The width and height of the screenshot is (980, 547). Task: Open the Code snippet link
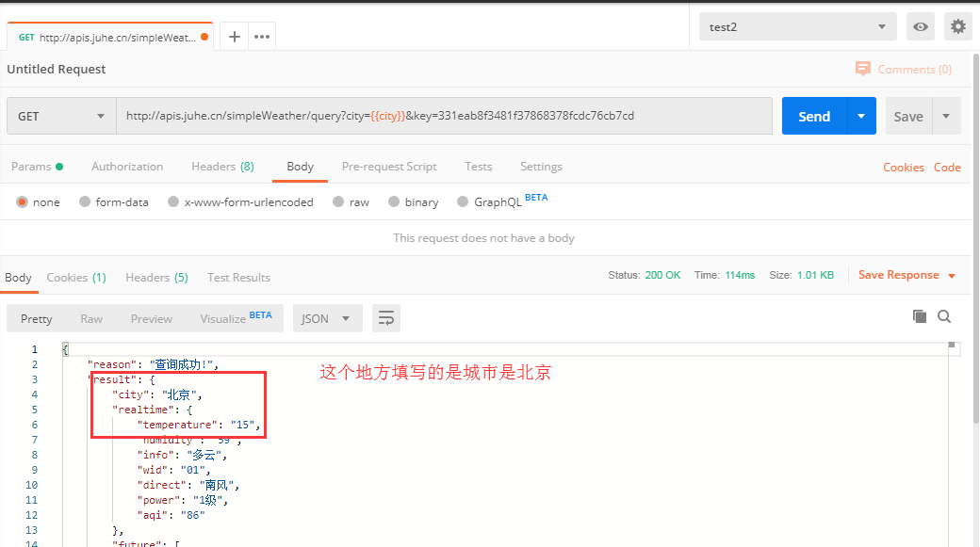click(x=947, y=167)
